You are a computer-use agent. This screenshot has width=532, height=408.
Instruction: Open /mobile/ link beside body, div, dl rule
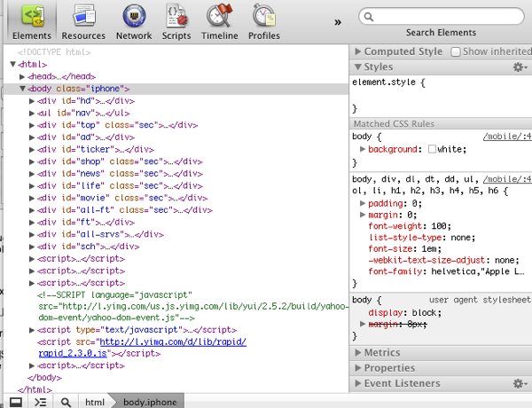507,179
